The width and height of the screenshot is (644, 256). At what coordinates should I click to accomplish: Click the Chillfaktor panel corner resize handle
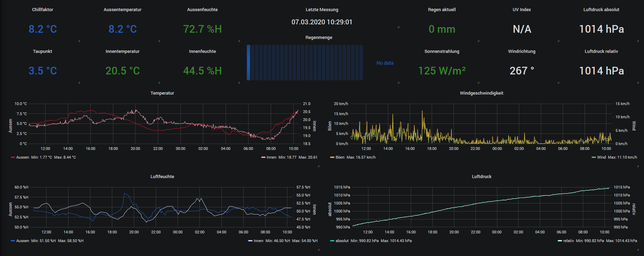(79, 41)
